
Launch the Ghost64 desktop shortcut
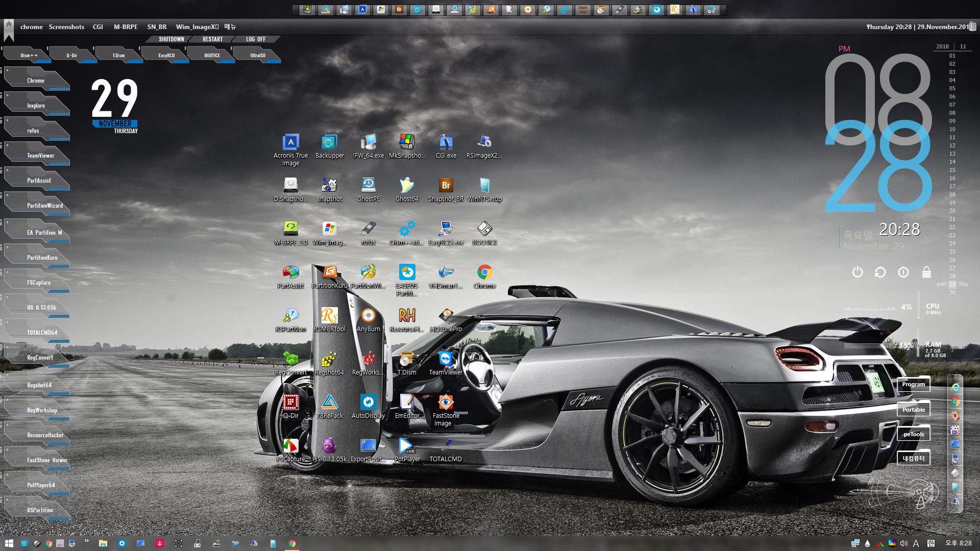(407, 190)
